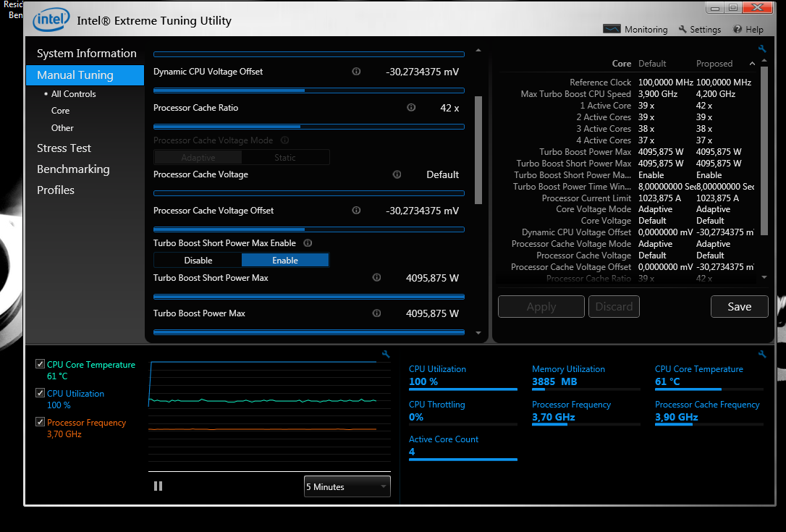The width and height of the screenshot is (786, 532).
Task: Open Other sub-item under Manual Tuning
Action: 62,128
